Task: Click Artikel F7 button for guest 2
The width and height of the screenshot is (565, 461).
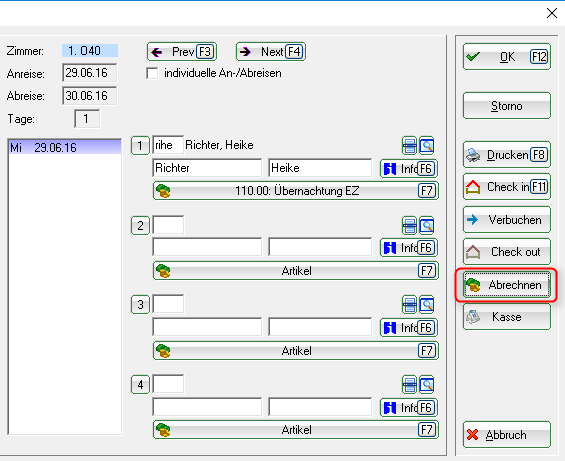Action: point(295,271)
